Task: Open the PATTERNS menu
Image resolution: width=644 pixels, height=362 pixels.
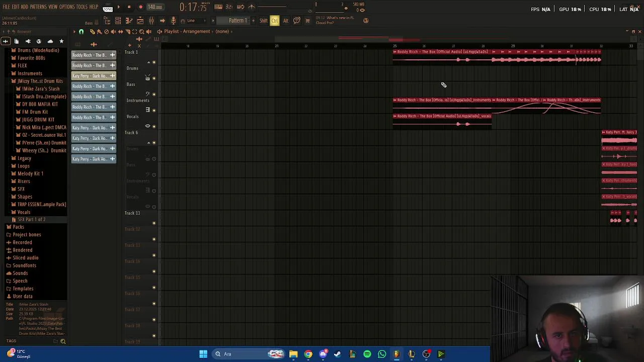Action: coord(38,7)
